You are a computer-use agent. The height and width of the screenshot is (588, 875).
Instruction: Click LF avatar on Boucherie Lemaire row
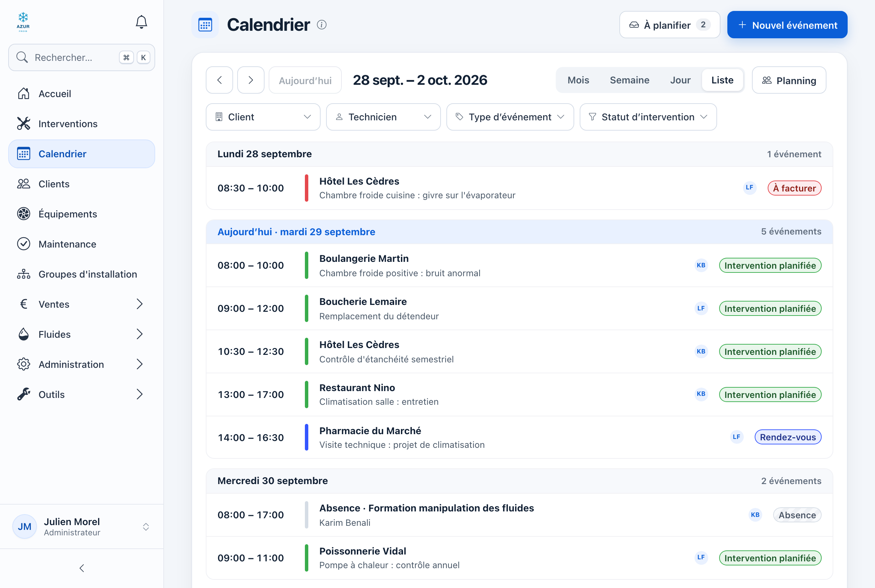point(701,308)
